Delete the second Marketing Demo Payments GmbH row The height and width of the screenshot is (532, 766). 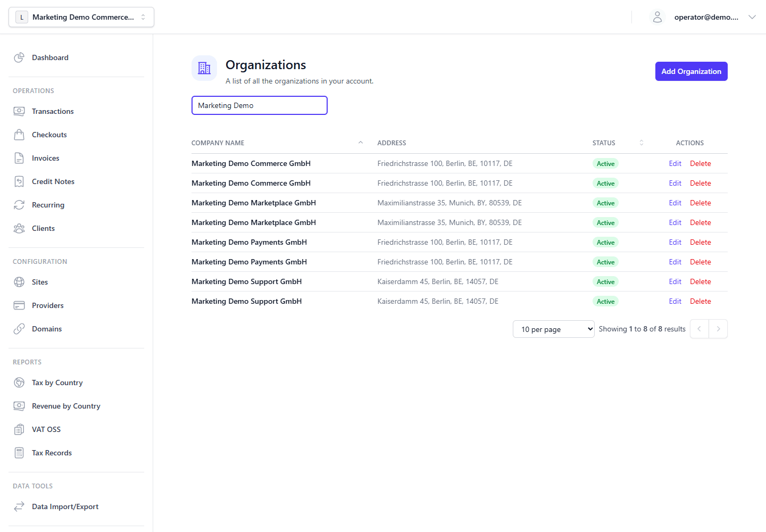click(x=701, y=262)
